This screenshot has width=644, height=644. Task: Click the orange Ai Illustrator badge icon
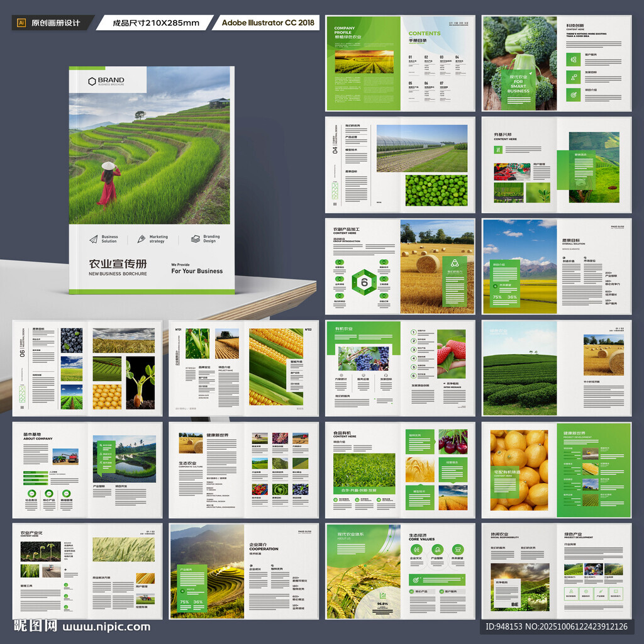click(21, 23)
